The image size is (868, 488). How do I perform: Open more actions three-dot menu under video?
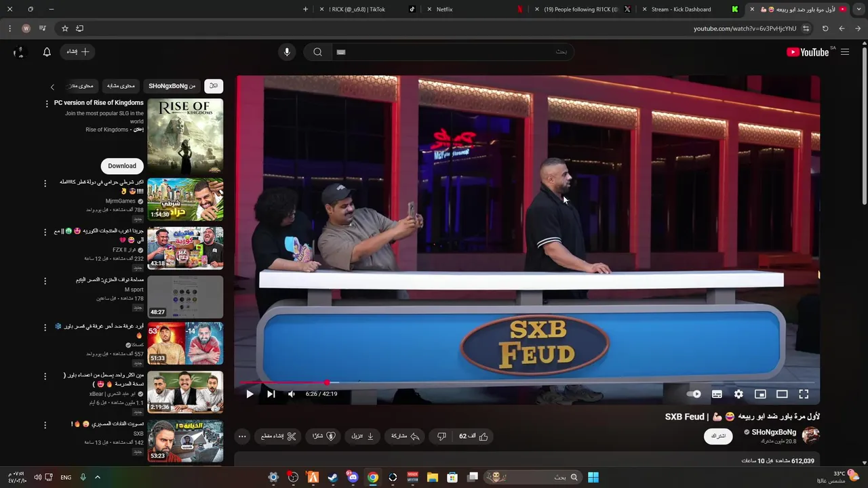pos(242,436)
